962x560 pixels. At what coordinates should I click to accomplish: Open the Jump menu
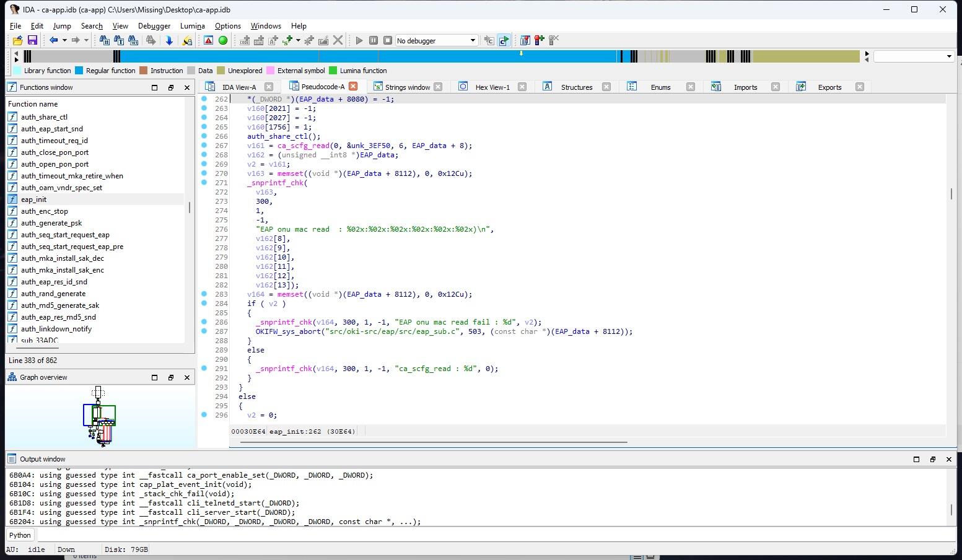pyautogui.click(x=62, y=26)
